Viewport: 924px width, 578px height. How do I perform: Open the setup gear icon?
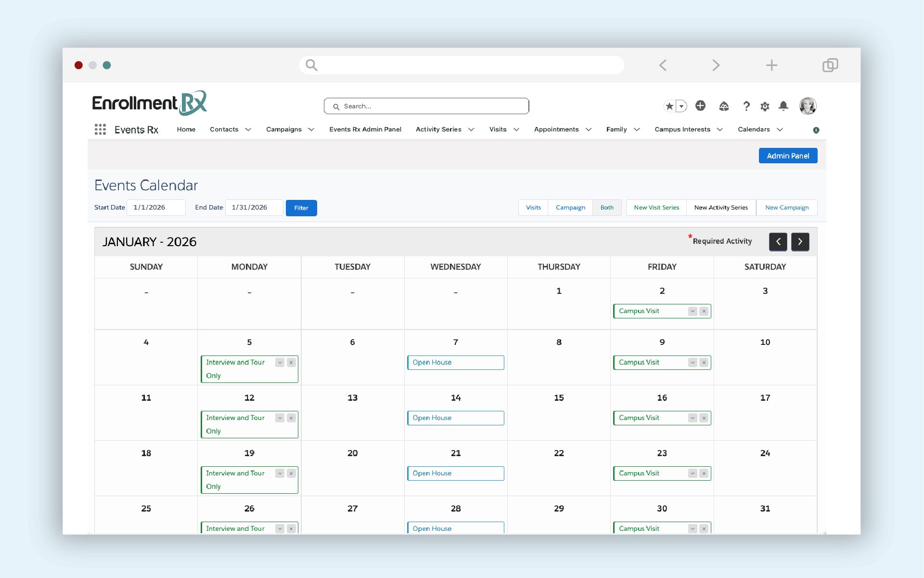[x=765, y=106]
